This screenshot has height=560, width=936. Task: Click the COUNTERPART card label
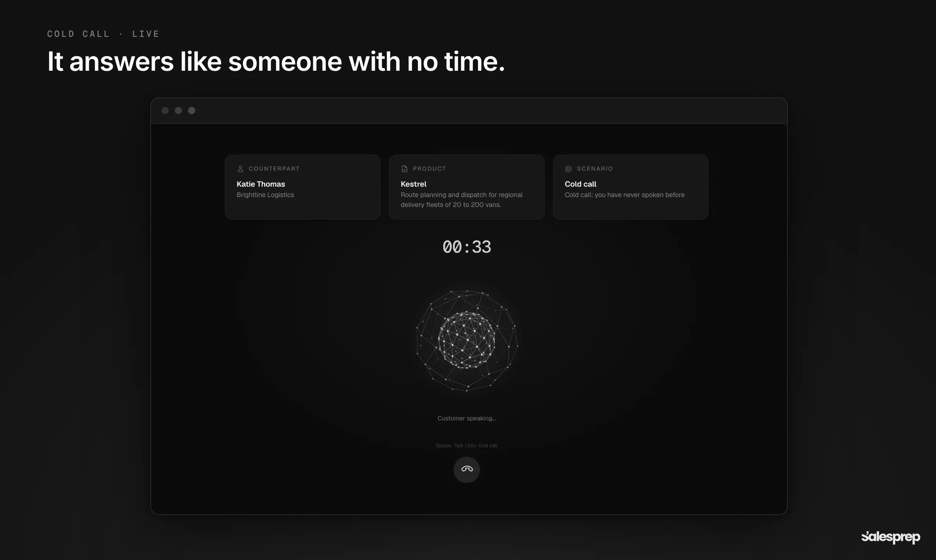point(274,169)
